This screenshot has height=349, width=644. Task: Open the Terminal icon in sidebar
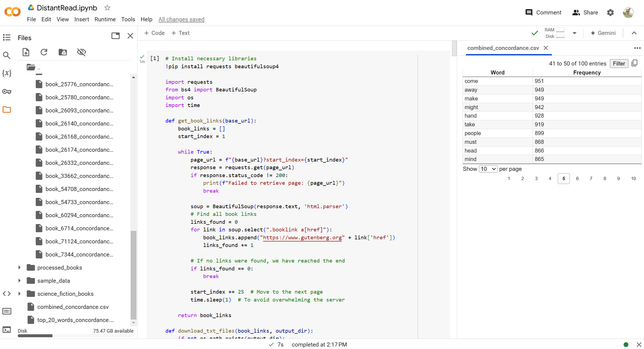tap(7, 330)
